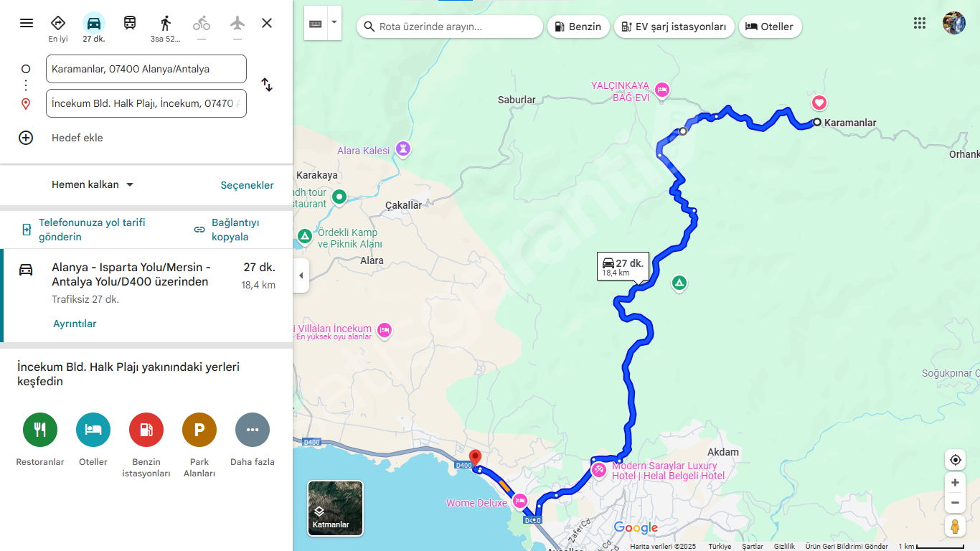Expand the 'Hemen kalkan' departure dropdown

tap(93, 184)
